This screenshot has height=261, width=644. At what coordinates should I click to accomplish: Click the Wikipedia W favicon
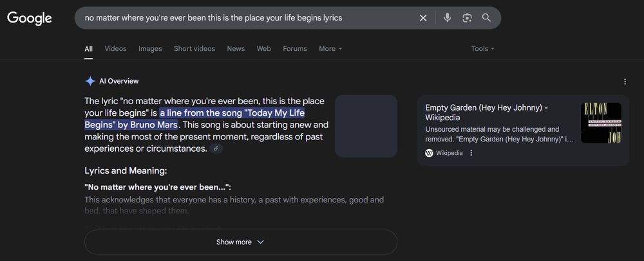(x=429, y=153)
